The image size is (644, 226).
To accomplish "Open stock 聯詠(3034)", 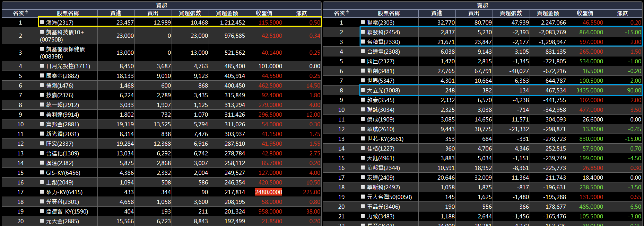I will tap(381, 110).
